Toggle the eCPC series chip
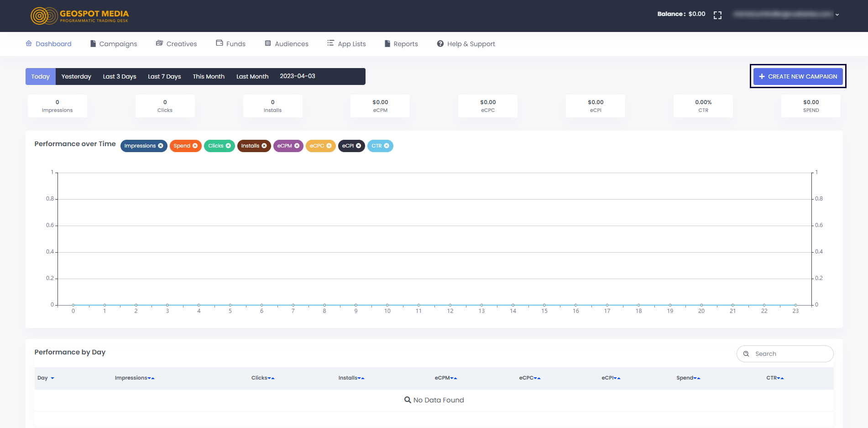The image size is (868, 428). [317, 146]
